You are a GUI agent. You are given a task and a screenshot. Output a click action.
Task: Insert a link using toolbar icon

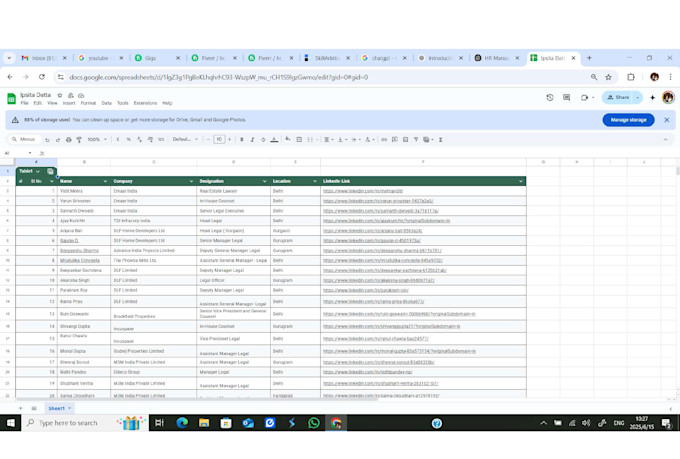(x=384, y=140)
